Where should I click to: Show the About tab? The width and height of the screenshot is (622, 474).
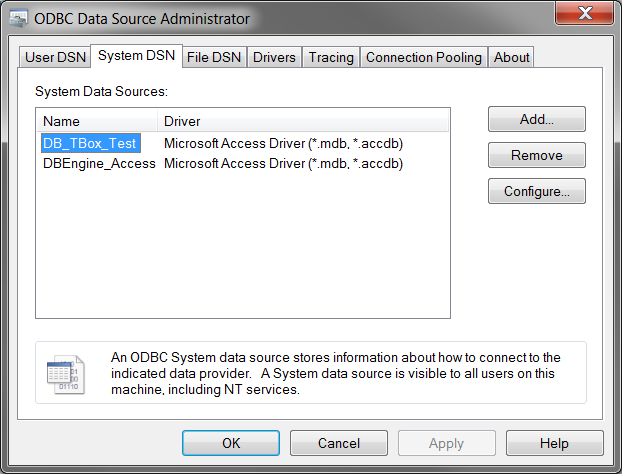pyautogui.click(x=511, y=57)
